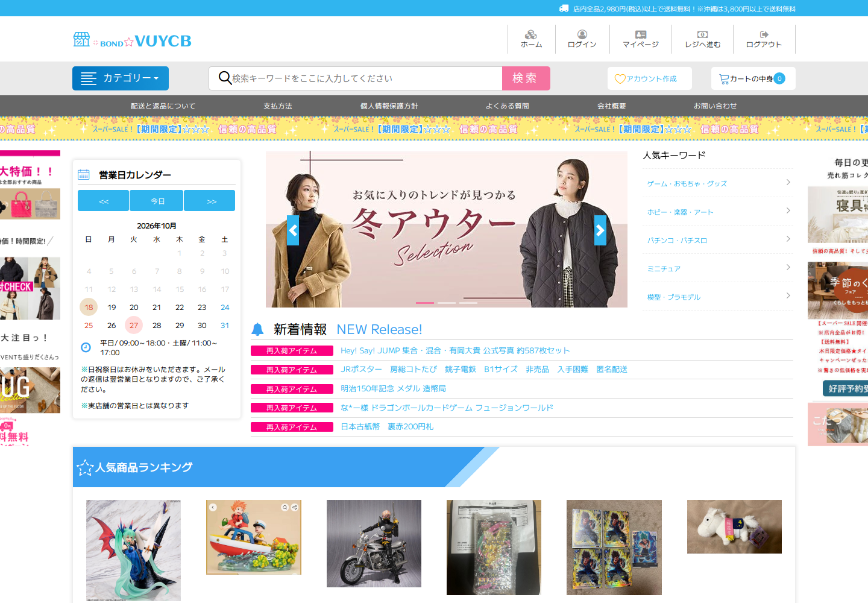Expand chevron beside パチンコ・パチスロ

point(788,239)
